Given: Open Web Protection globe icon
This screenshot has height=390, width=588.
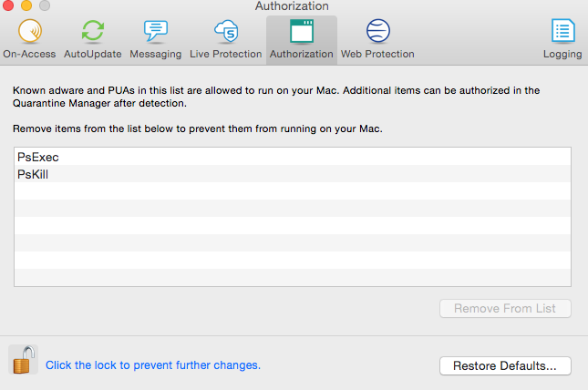Looking at the screenshot, I should click(x=378, y=31).
